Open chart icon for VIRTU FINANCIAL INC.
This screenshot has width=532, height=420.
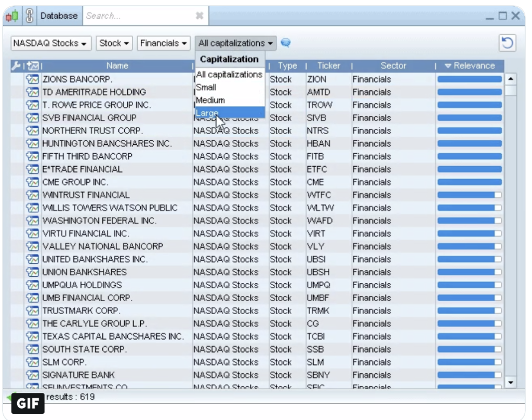(32, 234)
